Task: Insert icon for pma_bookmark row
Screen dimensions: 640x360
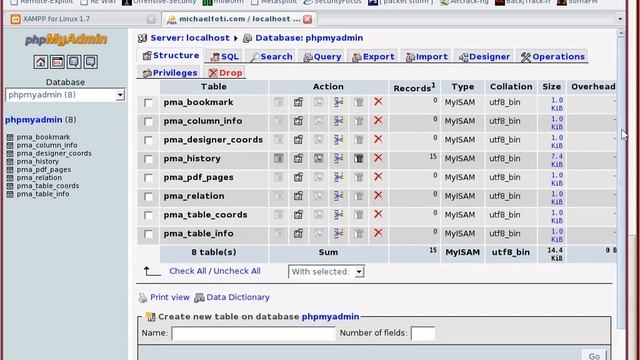Action: (338, 102)
